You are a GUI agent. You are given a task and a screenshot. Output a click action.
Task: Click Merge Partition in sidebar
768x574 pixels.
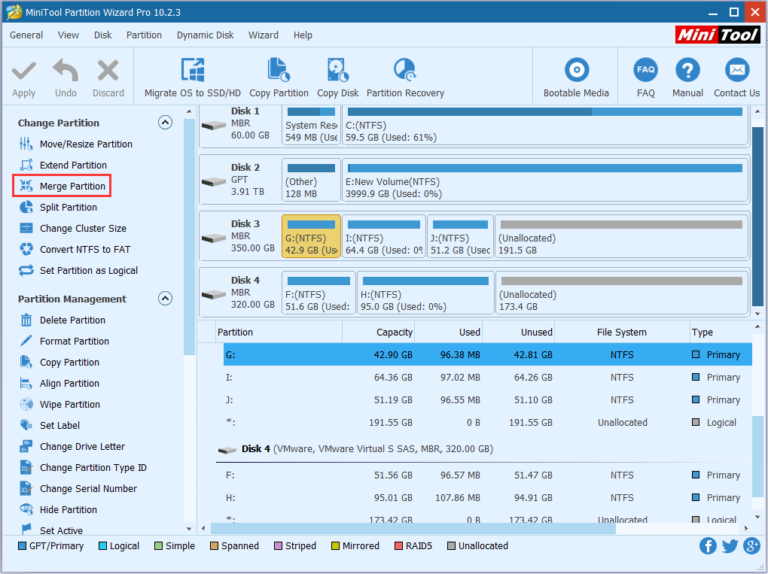72,186
